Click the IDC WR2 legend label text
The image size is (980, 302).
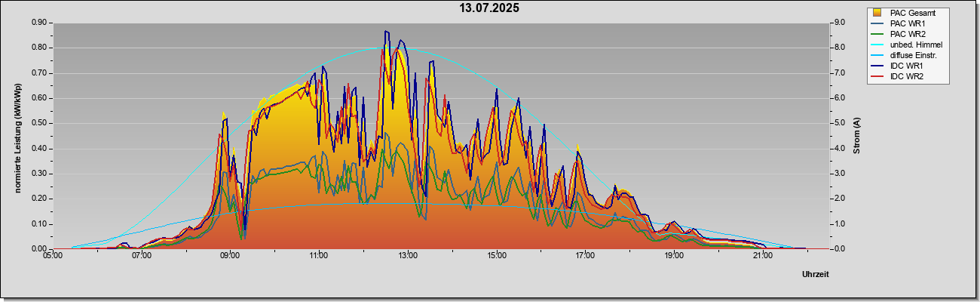pos(907,76)
